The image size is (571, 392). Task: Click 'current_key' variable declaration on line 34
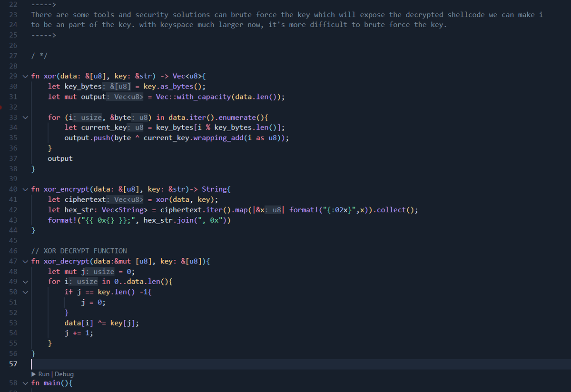click(104, 127)
